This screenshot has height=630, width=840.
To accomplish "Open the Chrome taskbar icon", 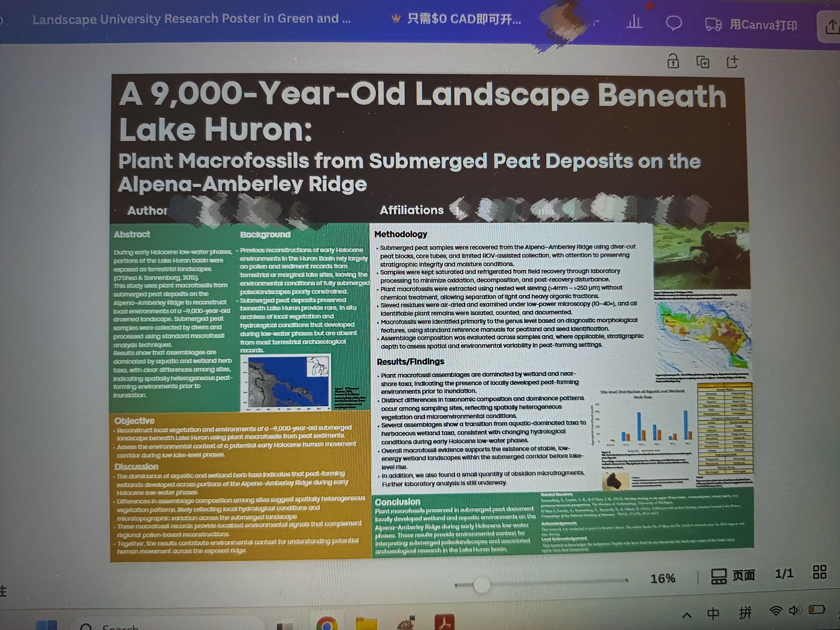I will click(327, 624).
